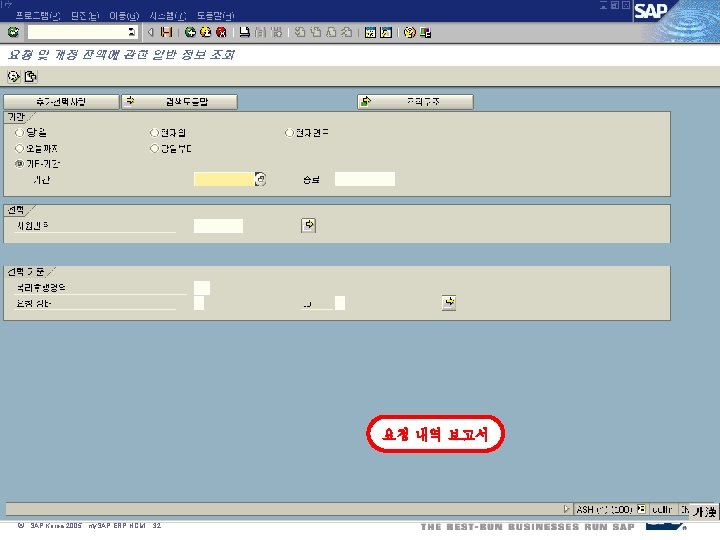Click the Next Page icon

(x=331, y=32)
